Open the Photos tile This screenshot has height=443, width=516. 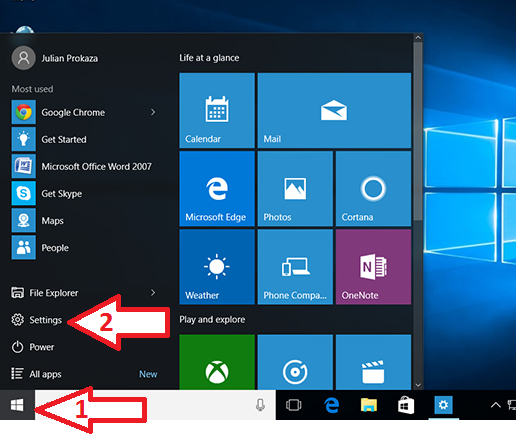(x=295, y=189)
